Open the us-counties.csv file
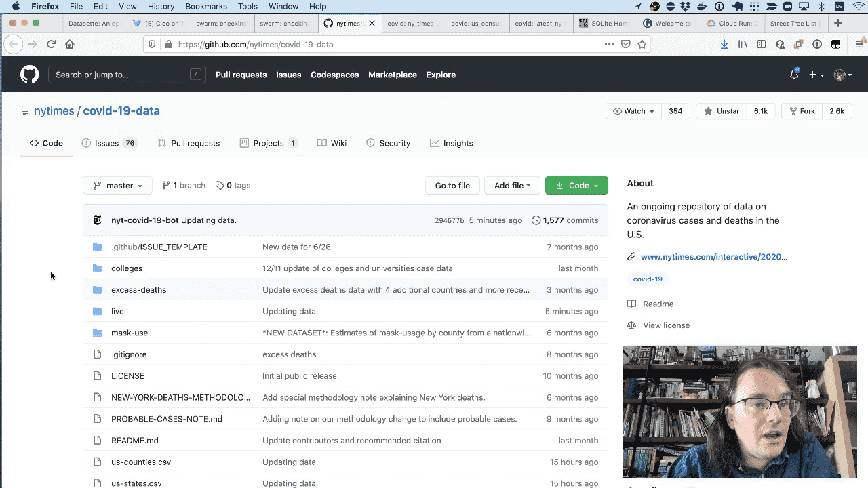Viewport: 868px width, 488px height. coord(141,462)
